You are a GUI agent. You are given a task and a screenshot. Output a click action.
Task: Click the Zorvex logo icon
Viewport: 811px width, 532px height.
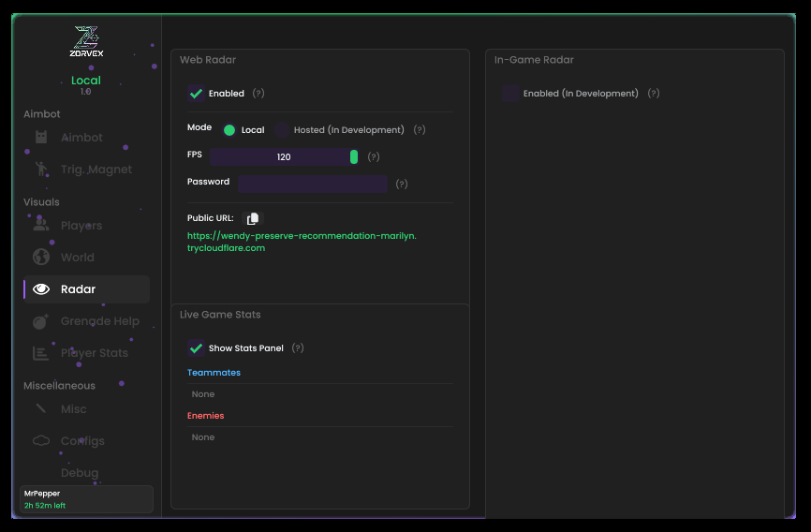point(86,38)
